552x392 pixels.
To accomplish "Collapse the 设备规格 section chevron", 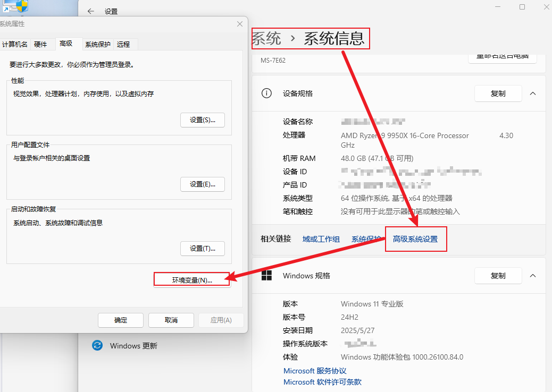I will click(x=533, y=93).
